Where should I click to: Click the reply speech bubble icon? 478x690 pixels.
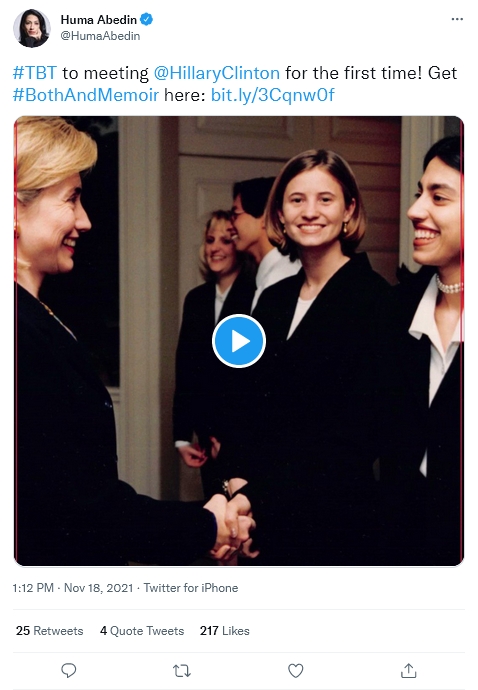coord(69,671)
